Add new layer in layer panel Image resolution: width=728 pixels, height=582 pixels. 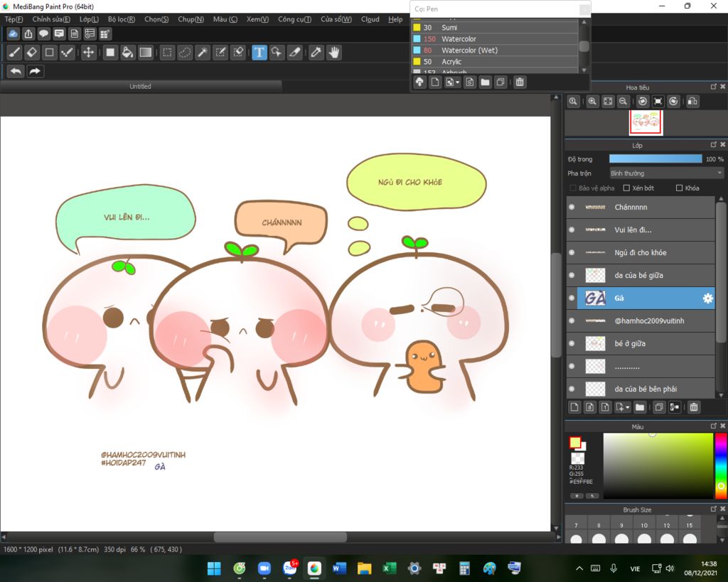point(574,407)
